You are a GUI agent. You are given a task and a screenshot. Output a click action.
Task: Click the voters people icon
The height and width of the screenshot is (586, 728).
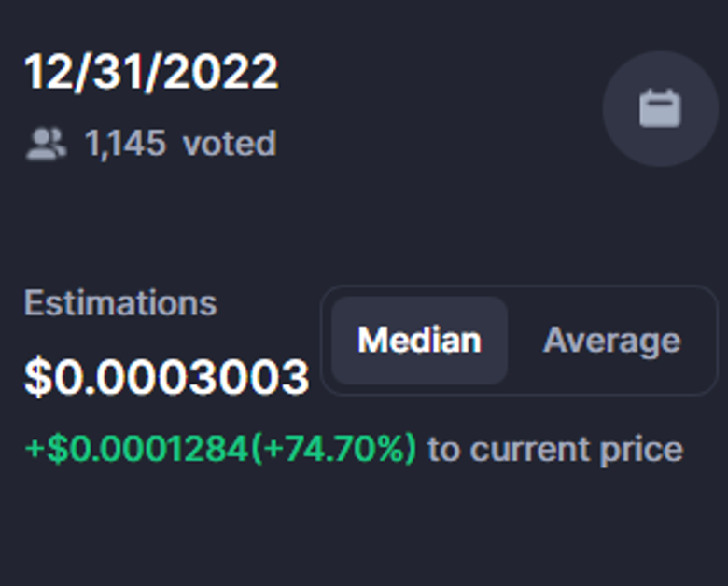pyautogui.click(x=46, y=144)
